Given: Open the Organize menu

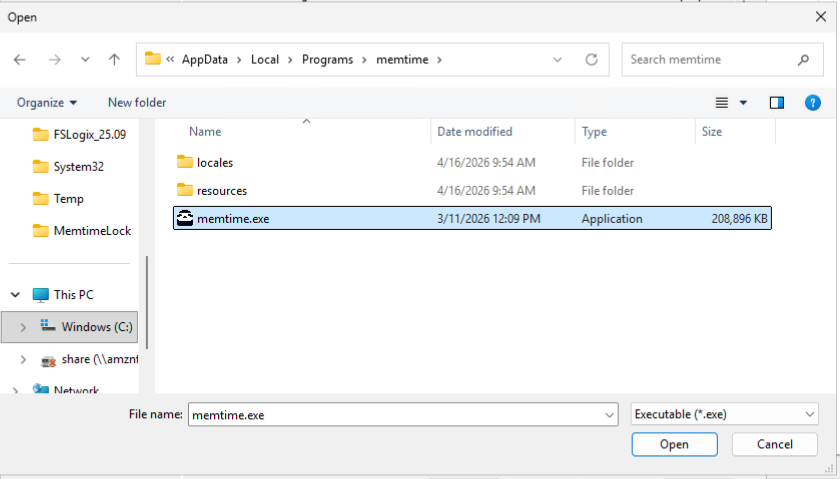Looking at the screenshot, I should [x=47, y=102].
